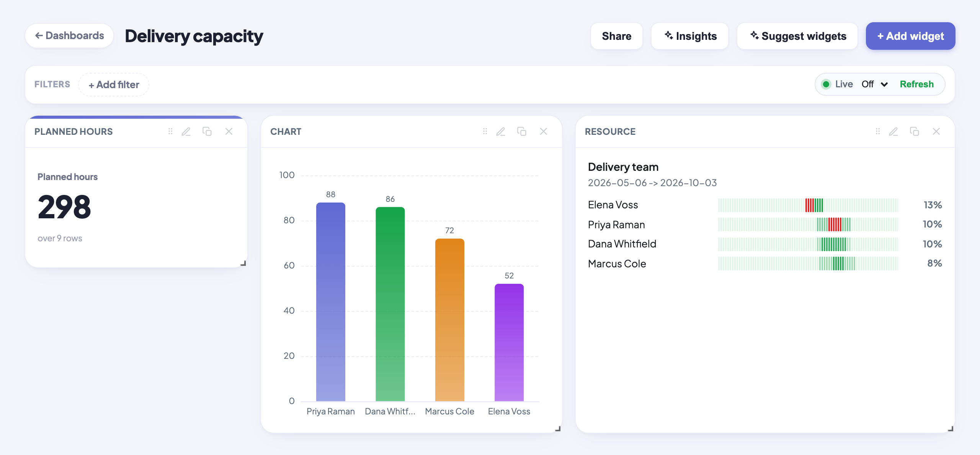Remove the Planned Hours widget

click(229, 131)
